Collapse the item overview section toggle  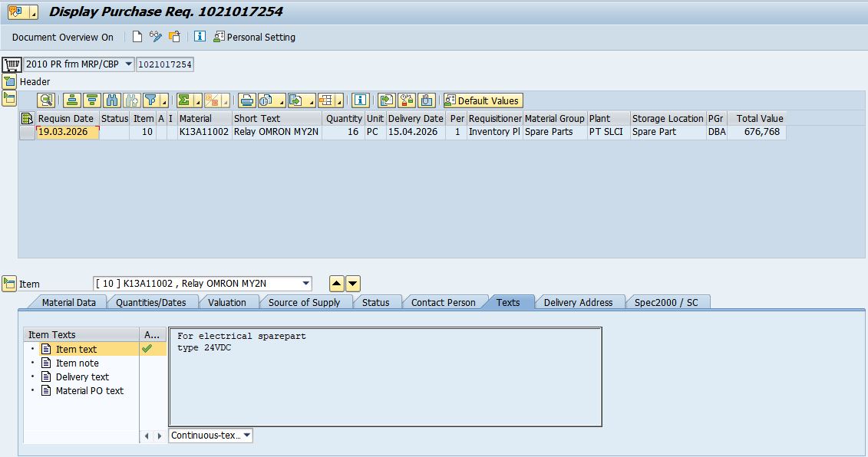pos(9,98)
